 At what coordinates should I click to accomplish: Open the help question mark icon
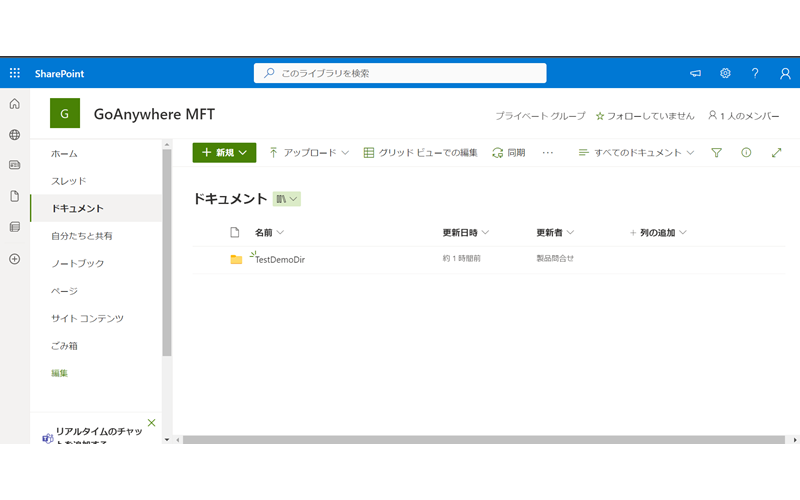(755, 73)
